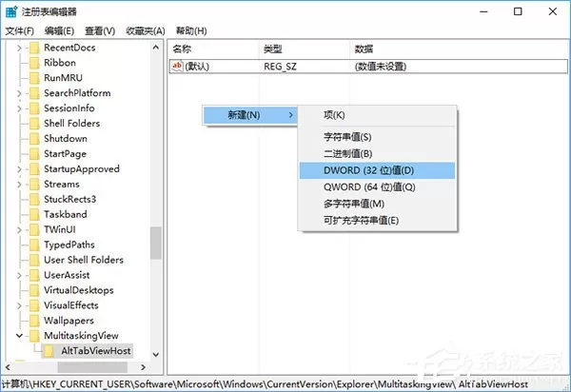Select the (默认) string value icon
This screenshot has height=392, width=571.
point(177,66)
